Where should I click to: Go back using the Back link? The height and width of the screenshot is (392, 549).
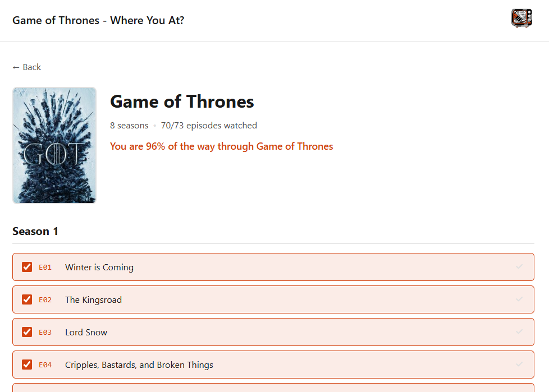coord(27,67)
